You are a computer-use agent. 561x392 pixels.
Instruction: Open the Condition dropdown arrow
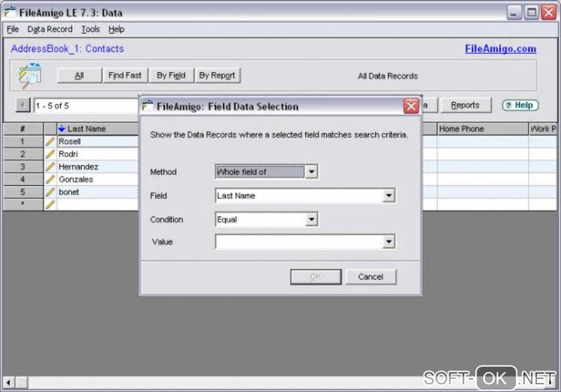pos(311,219)
